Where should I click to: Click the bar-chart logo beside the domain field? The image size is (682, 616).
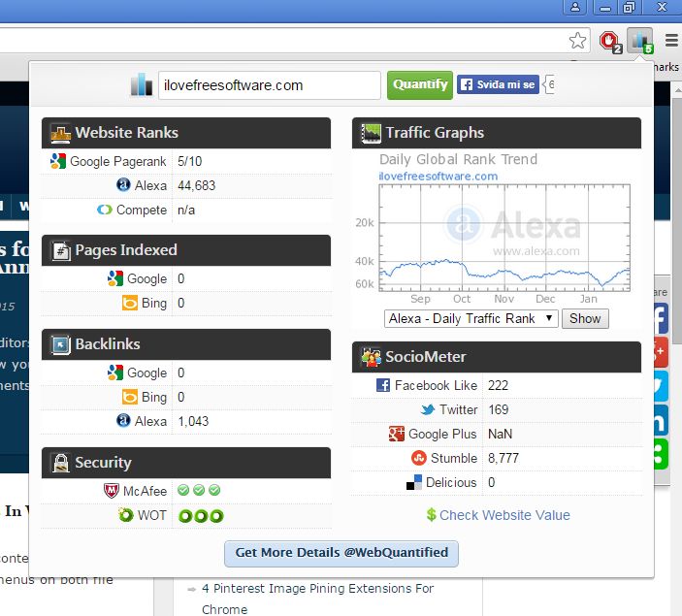point(142,84)
